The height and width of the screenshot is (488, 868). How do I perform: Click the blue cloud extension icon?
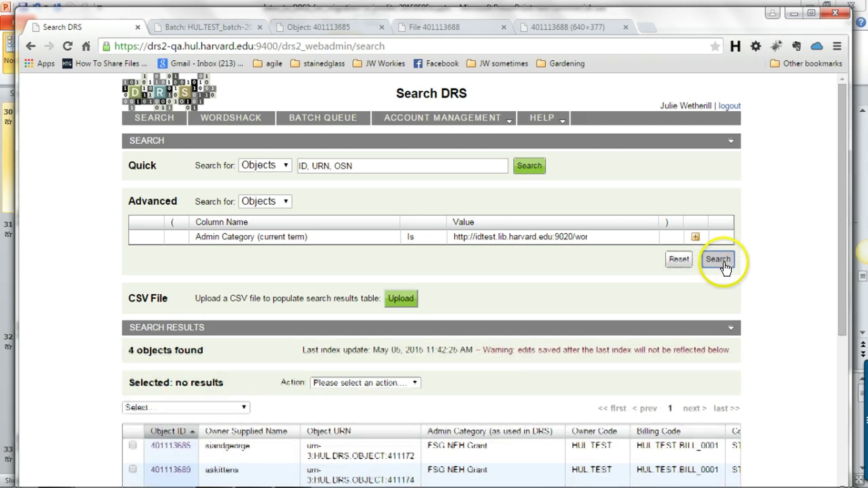[x=817, y=46]
